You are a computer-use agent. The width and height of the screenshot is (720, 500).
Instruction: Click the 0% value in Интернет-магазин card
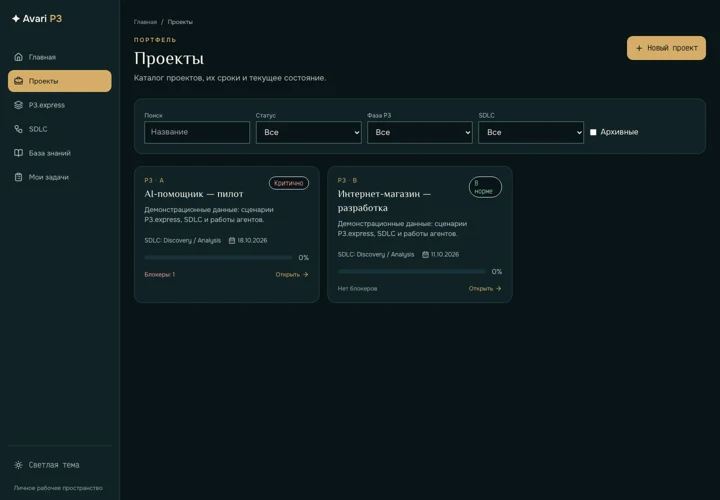coord(497,271)
